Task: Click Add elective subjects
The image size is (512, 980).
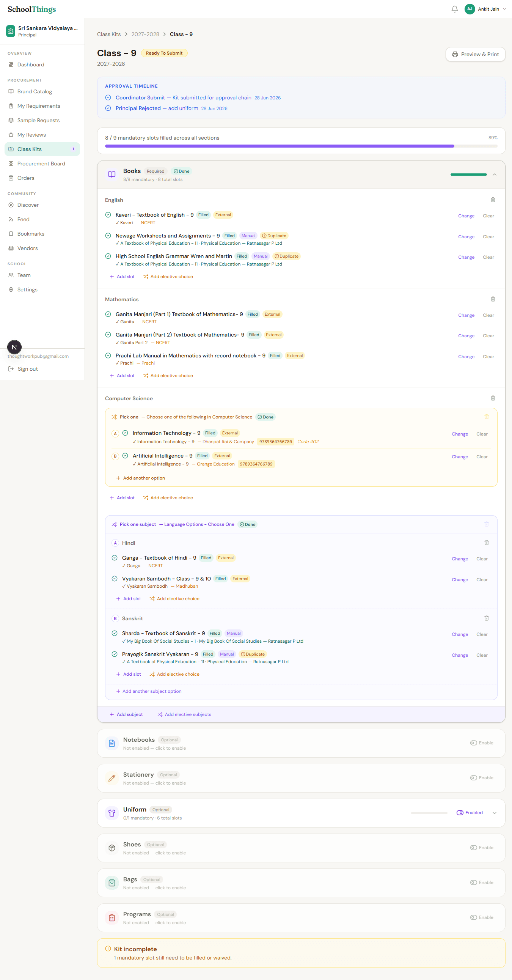Action: click(184, 714)
